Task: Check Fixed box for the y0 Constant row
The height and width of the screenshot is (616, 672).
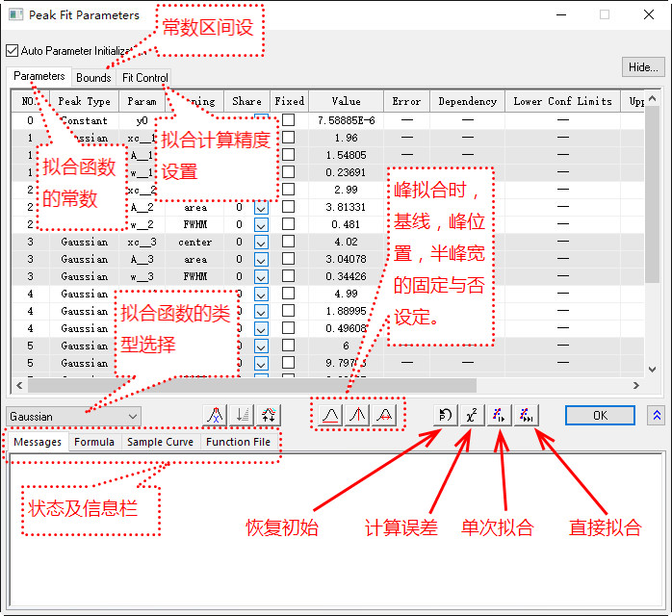Action: coord(289,120)
